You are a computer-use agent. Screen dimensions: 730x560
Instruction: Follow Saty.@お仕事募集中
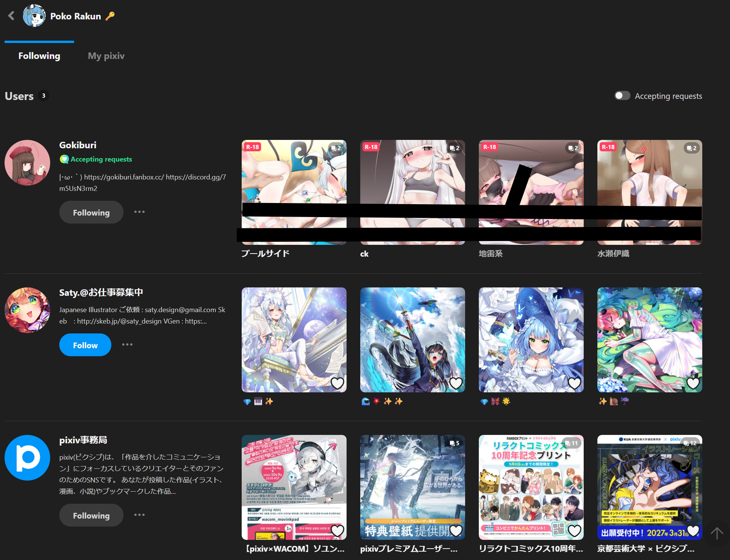coord(85,345)
